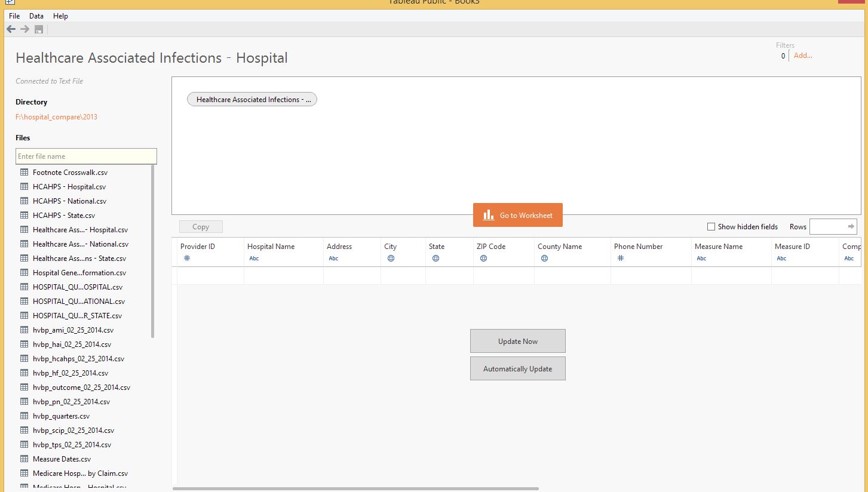Viewport: 868px width, 492px height.
Task: Click the Update Now button
Action: point(517,341)
